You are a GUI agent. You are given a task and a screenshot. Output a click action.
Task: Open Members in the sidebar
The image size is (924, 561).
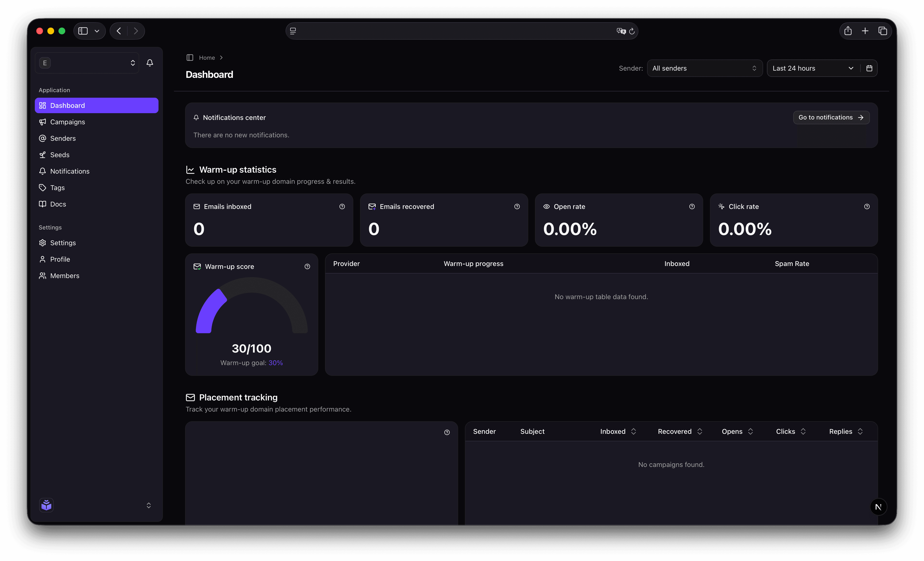pyautogui.click(x=97, y=276)
